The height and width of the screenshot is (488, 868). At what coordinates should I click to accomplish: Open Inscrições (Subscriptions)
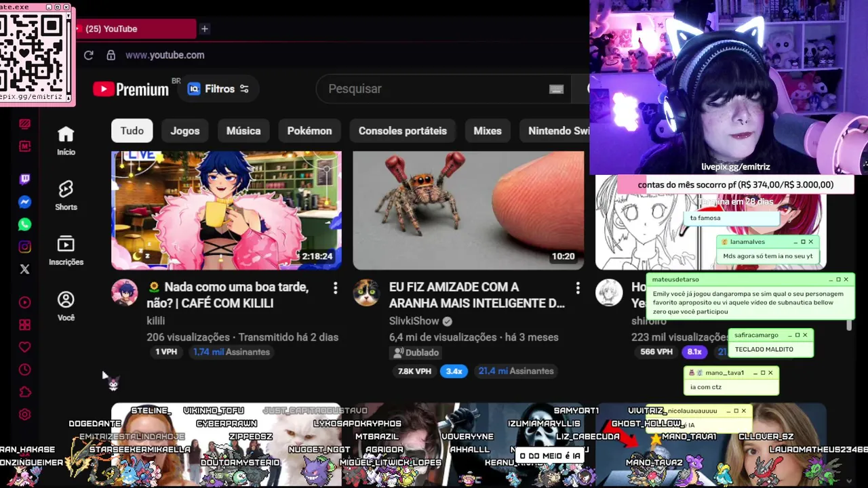click(x=66, y=251)
